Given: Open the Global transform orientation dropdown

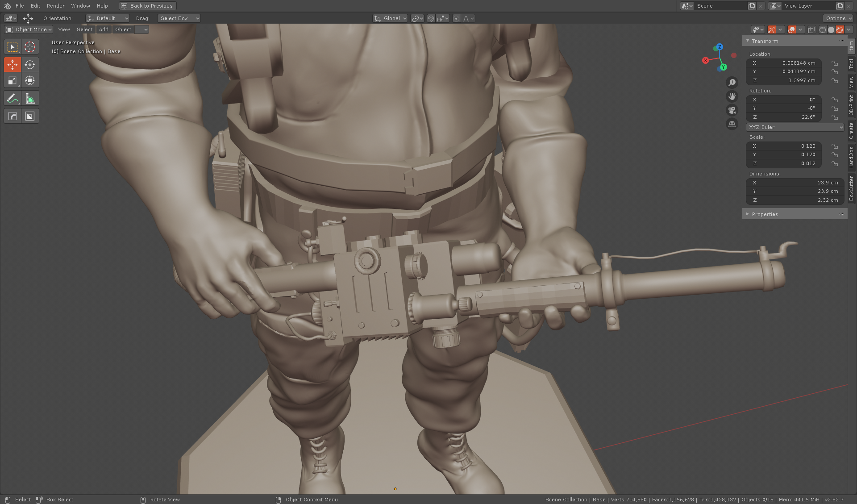Looking at the screenshot, I should pos(390,18).
